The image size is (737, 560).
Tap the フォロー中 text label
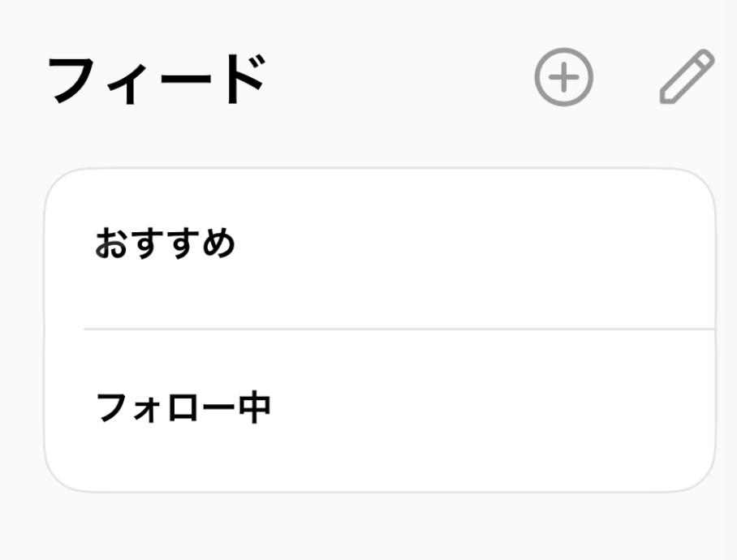tap(183, 407)
